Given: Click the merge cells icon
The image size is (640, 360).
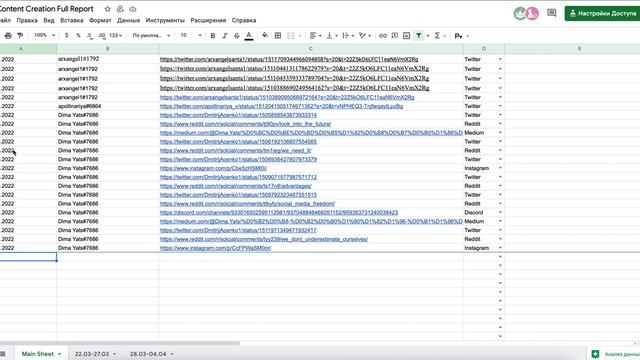Looking at the screenshot, I should 291,36.
